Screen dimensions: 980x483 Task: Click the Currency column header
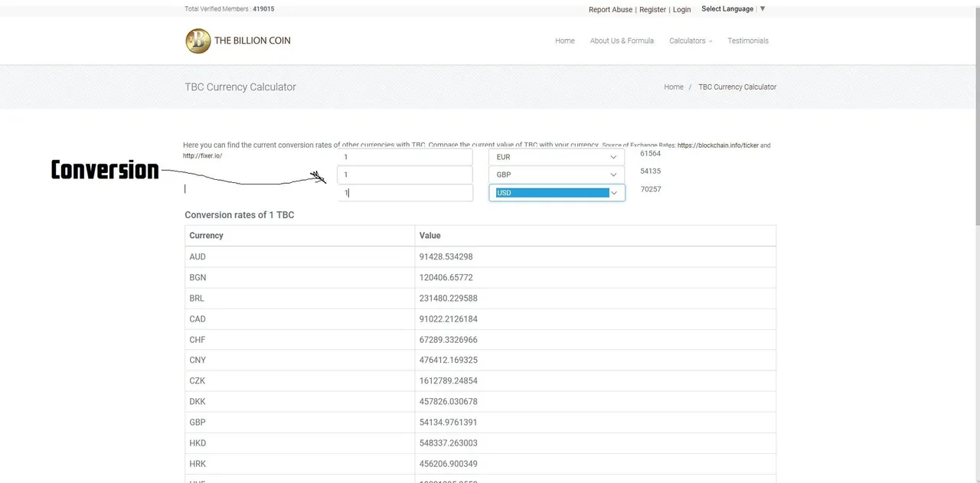(300, 236)
